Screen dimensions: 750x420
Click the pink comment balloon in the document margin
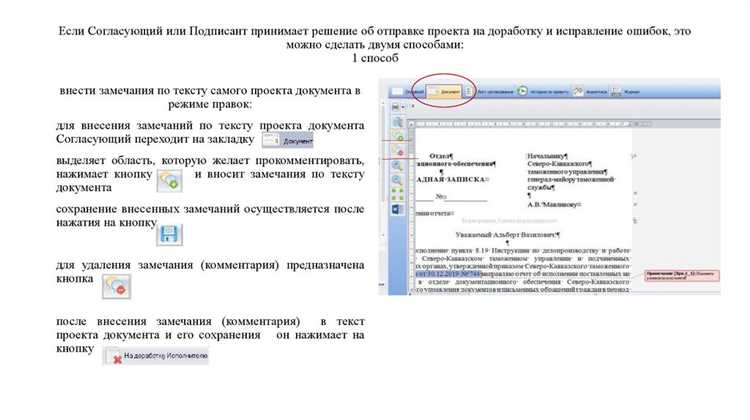(681, 276)
